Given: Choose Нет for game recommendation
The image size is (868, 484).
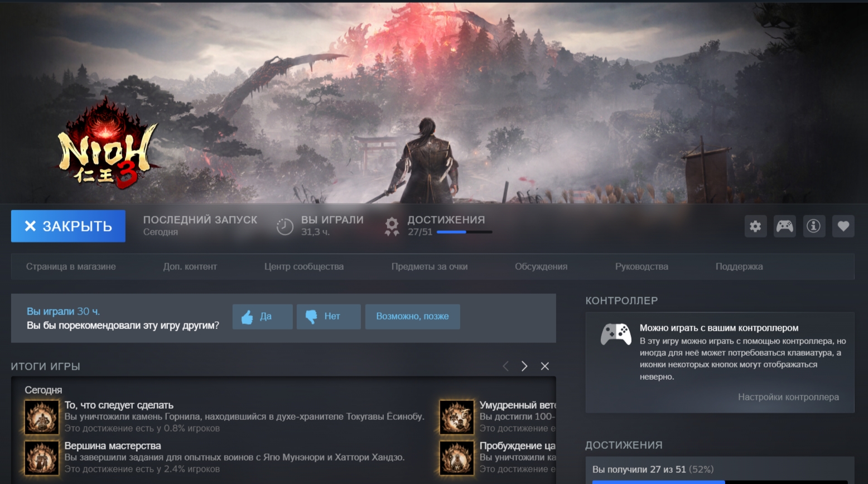Looking at the screenshot, I should coord(329,317).
